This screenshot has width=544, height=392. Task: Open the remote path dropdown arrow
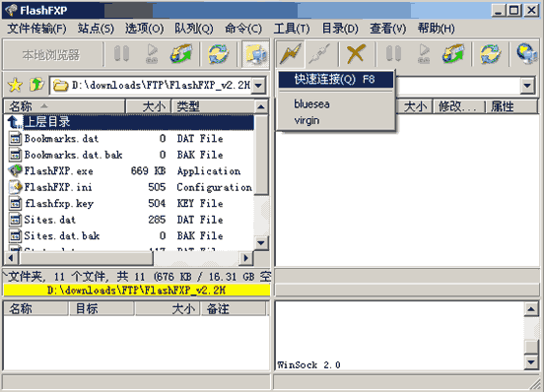click(527, 85)
